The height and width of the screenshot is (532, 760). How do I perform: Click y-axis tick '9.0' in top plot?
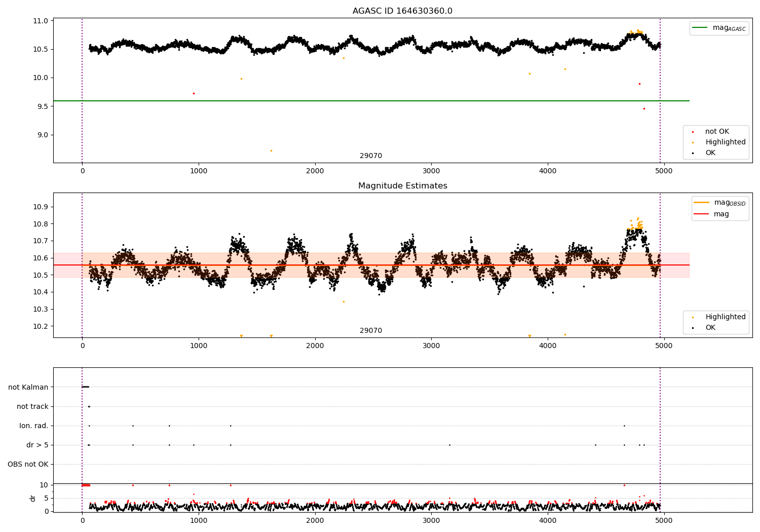click(x=43, y=135)
